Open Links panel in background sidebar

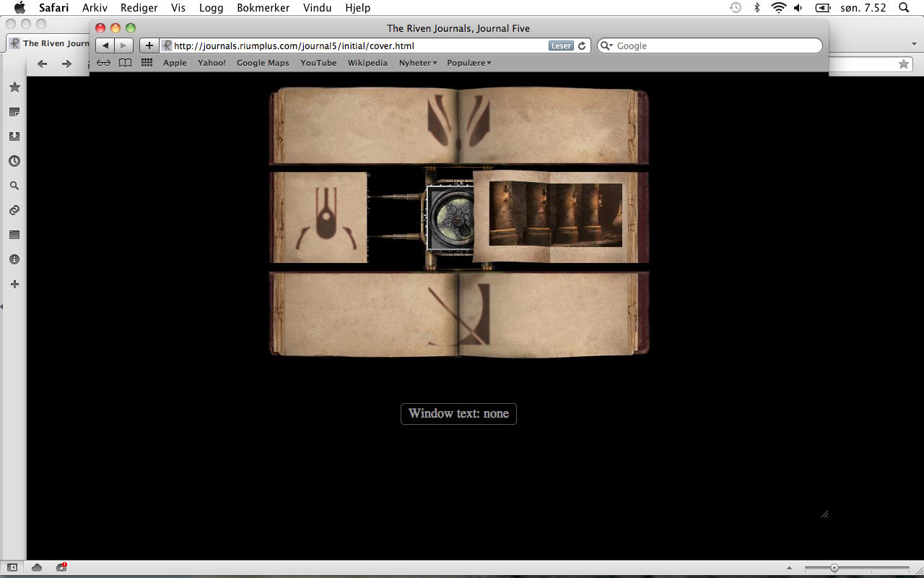coord(14,210)
